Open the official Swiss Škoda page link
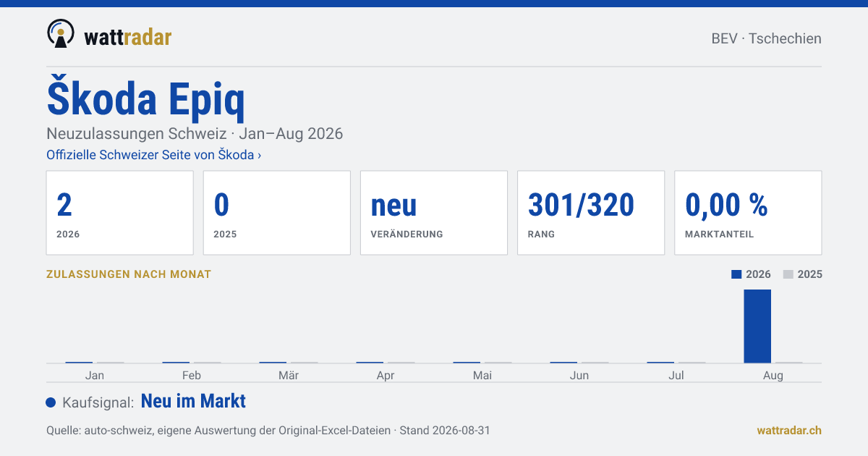The height and width of the screenshot is (456, 868). pyautogui.click(x=154, y=155)
